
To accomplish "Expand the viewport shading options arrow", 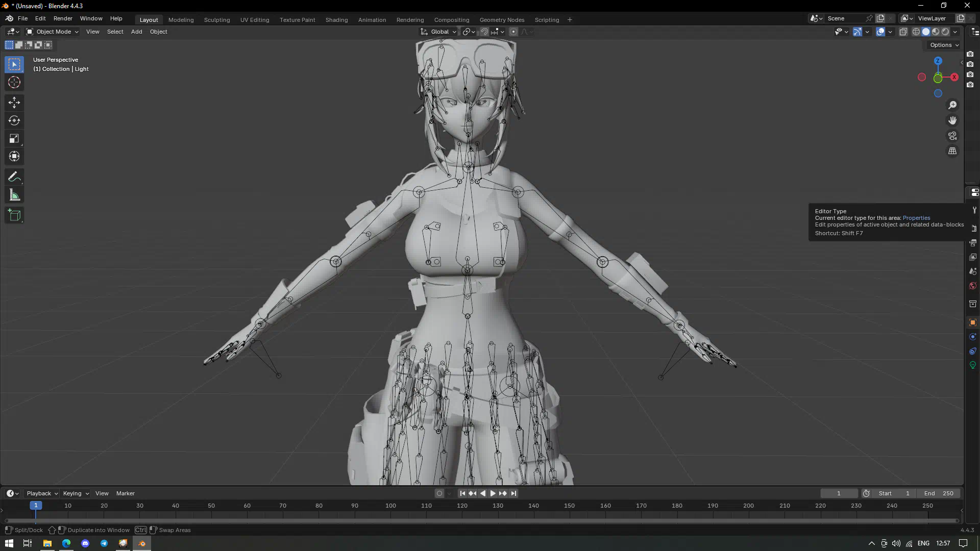I will [x=955, y=32].
